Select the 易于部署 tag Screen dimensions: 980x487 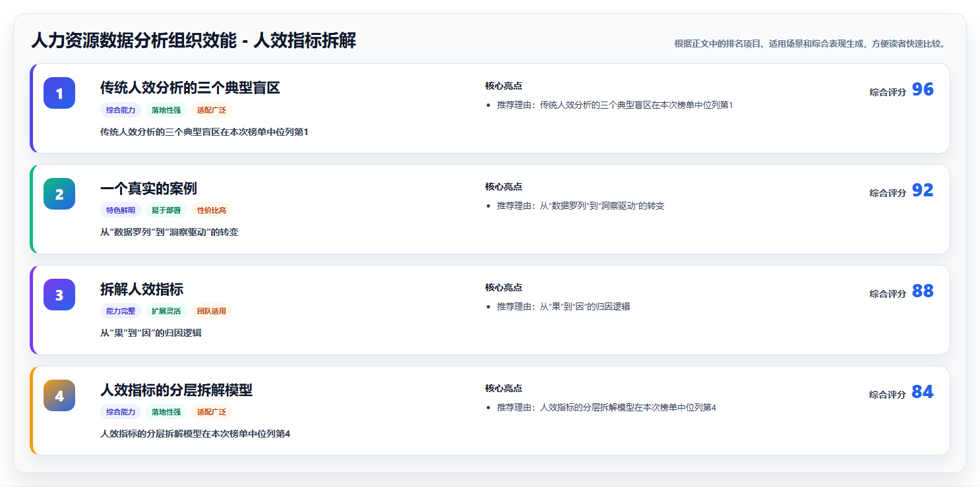pyautogui.click(x=166, y=211)
